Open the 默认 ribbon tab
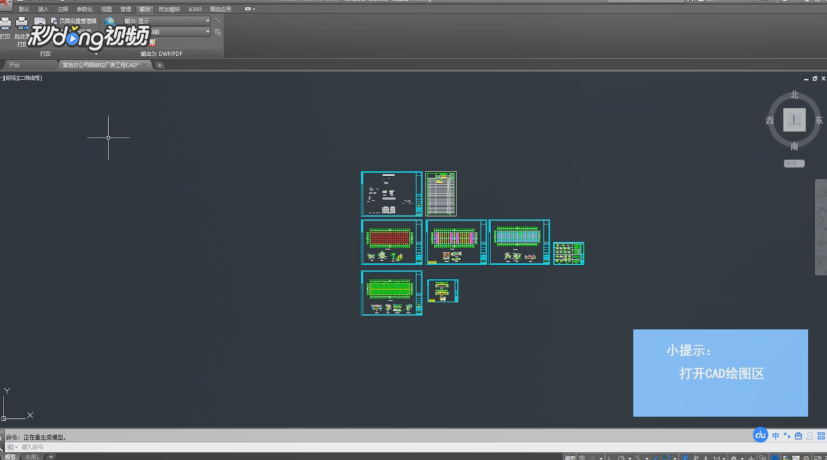The image size is (827, 460). [24, 9]
